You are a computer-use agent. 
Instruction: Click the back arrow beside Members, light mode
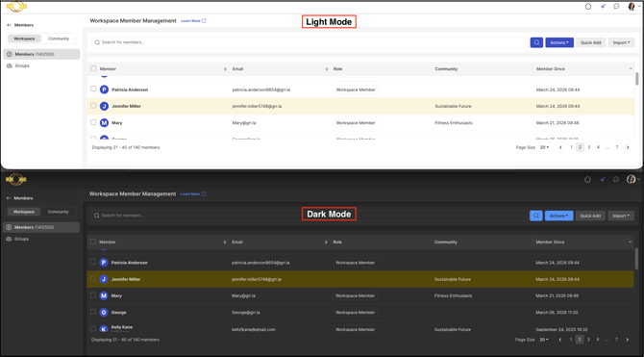tap(9, 25)
